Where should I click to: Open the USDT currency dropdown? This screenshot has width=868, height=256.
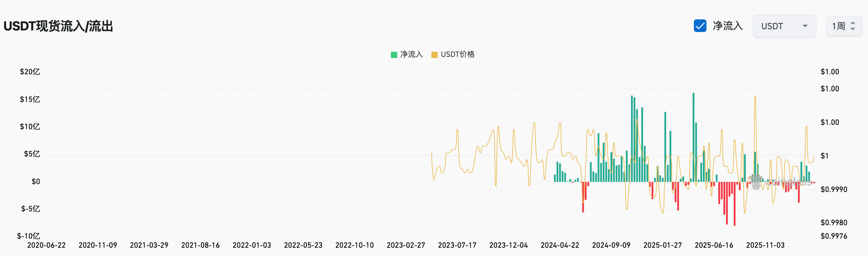[x=784, y=26]
